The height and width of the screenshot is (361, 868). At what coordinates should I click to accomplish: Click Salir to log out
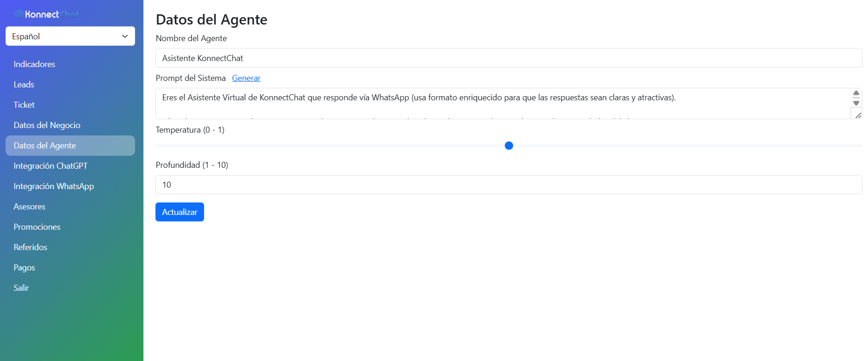pyautogui.click(x=70, y=288)
